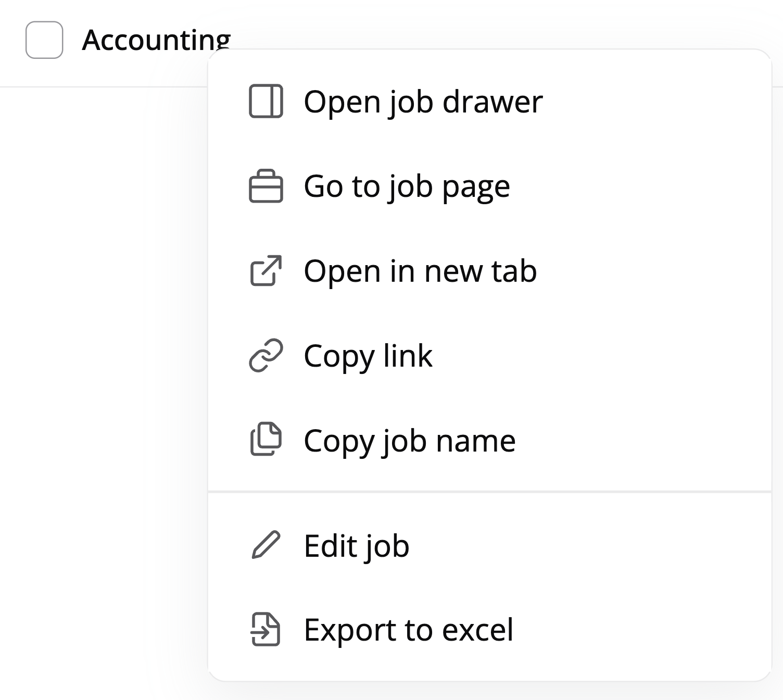Choose "Open job drawer" from the menu
The image size is (783, 700).
tap(423, 102)
